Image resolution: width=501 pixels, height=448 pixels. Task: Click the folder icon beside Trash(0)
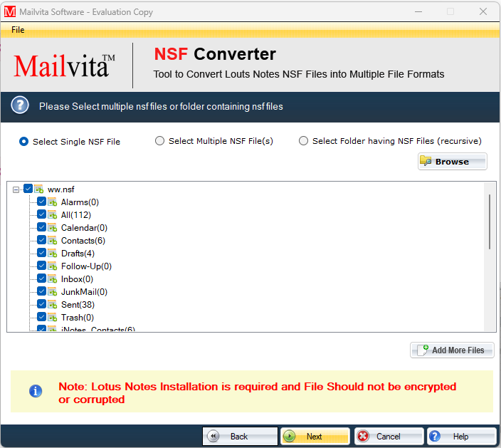point(53,317)
